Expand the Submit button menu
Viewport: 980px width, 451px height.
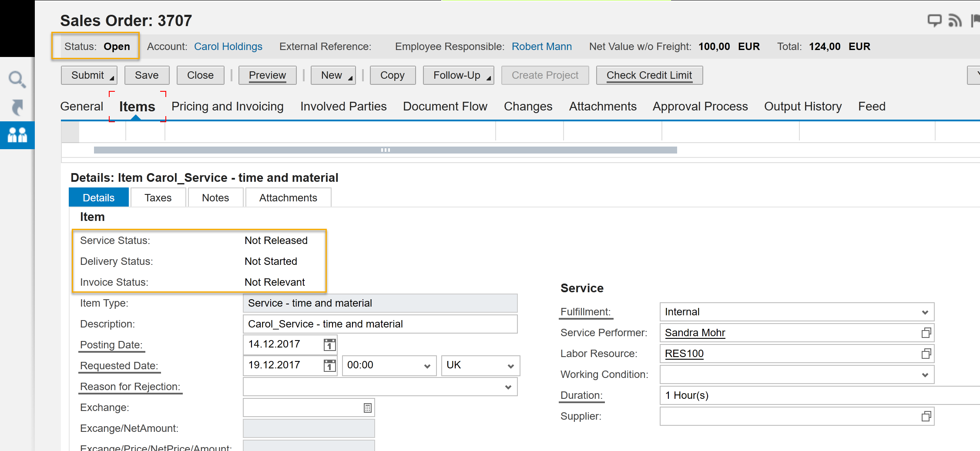[x=112, y=78]
